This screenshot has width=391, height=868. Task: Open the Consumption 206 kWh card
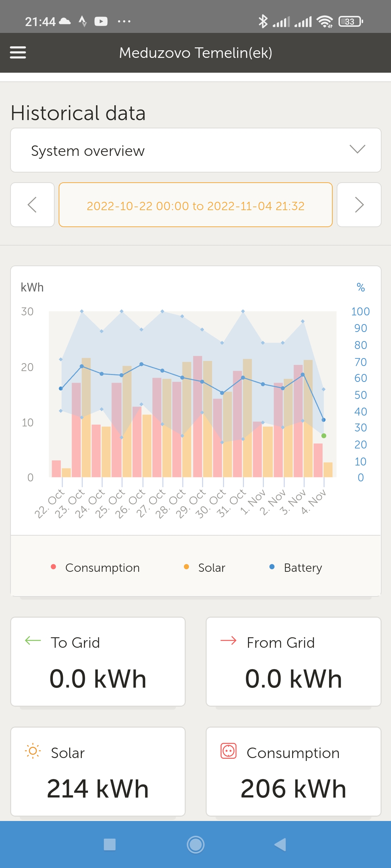(293, 771)
